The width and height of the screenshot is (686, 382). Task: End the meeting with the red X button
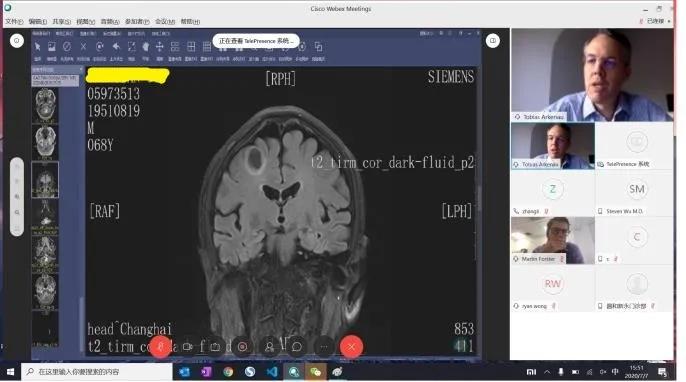pos(351,347)
